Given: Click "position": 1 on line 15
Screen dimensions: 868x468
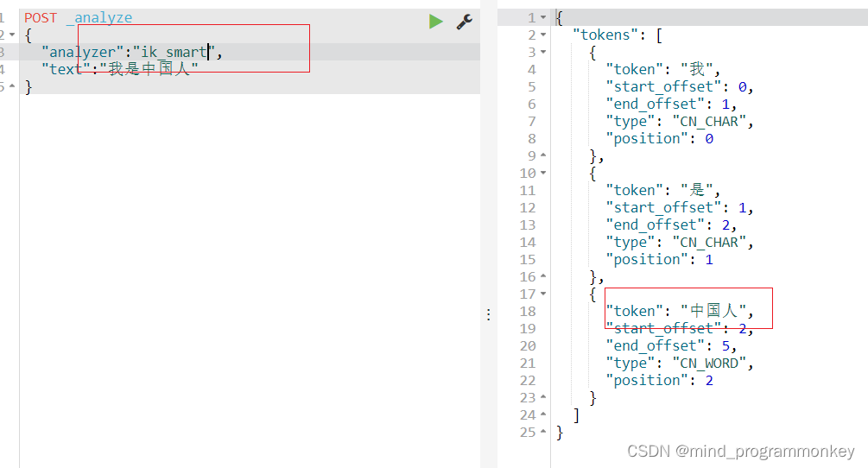Looking at the screenshot, I should pyautogui.click(x=659, y=259).
